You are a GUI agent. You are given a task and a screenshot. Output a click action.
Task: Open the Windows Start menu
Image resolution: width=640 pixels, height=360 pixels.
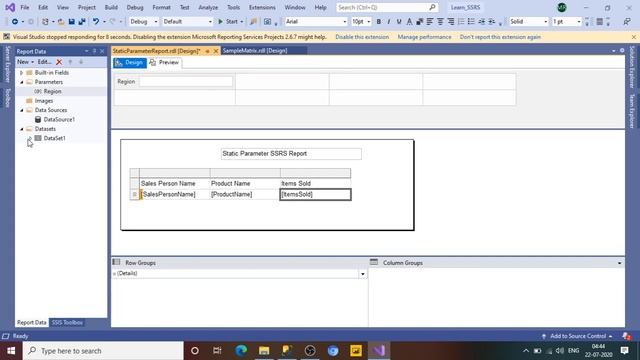[x=11, y=351]
